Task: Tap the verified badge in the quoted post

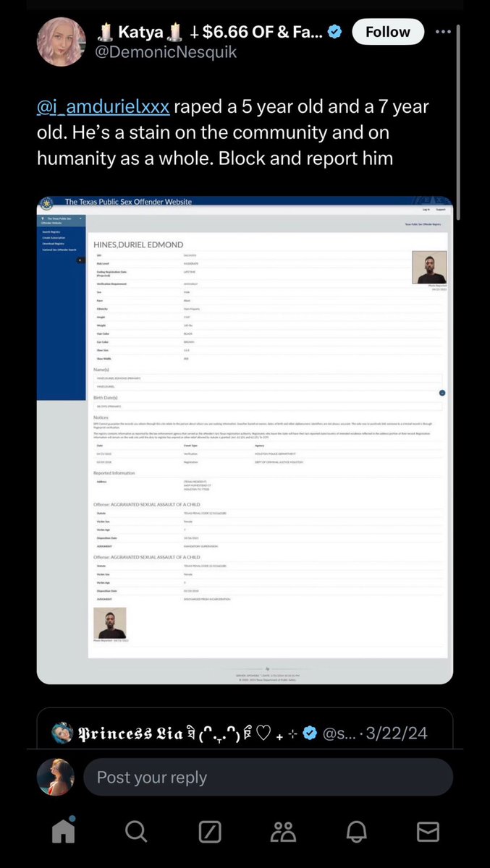Action: 310,733
